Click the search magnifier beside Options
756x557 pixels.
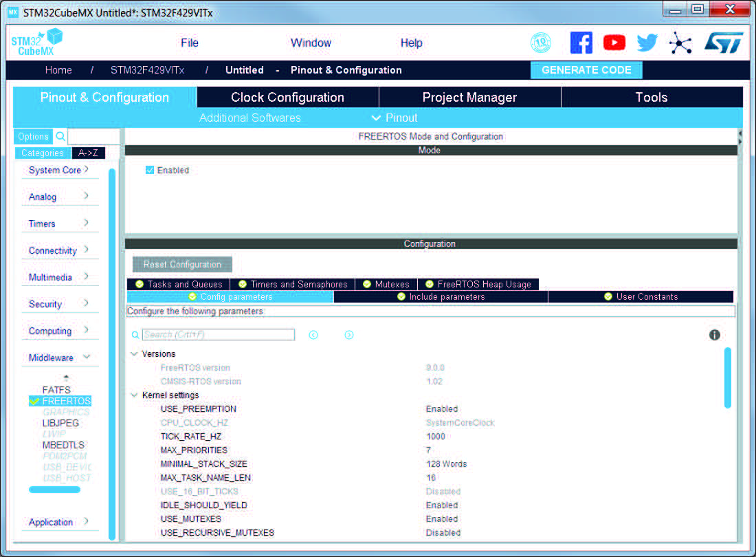[60, 136]
